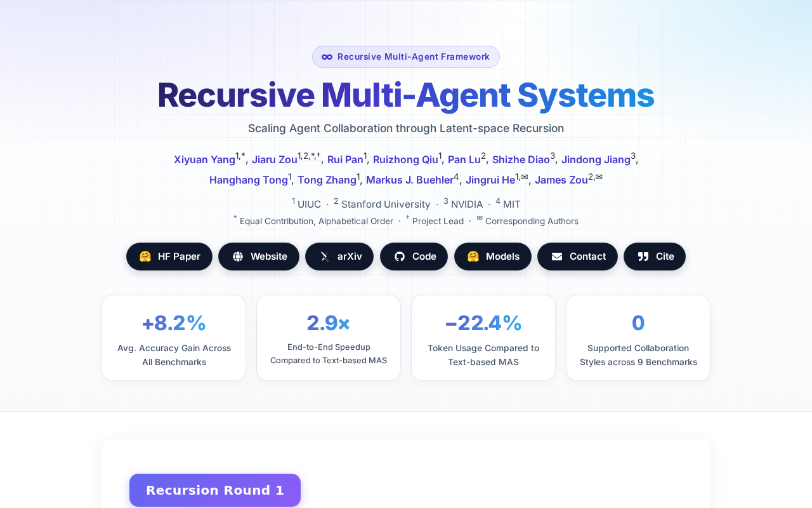The height and width of the screenshot is (508, 812).
Task: Open author link Hanghang Tong
Action: coord(249,180)
